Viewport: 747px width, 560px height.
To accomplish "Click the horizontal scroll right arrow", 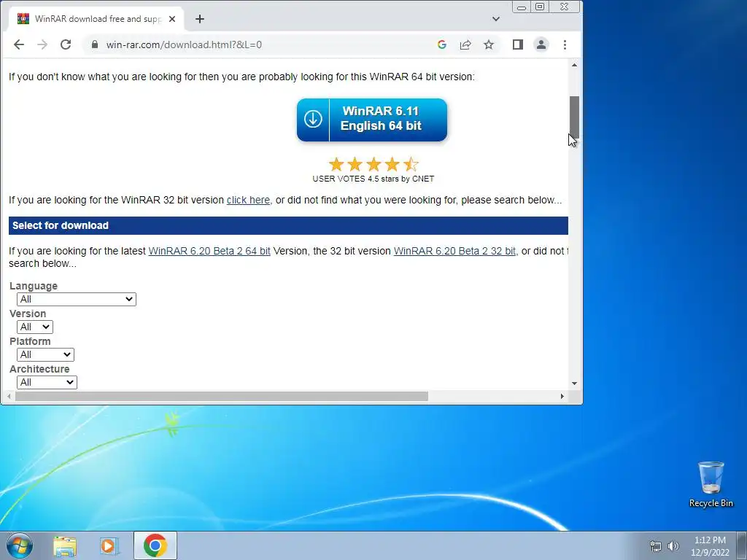I will tap(562, 396).
